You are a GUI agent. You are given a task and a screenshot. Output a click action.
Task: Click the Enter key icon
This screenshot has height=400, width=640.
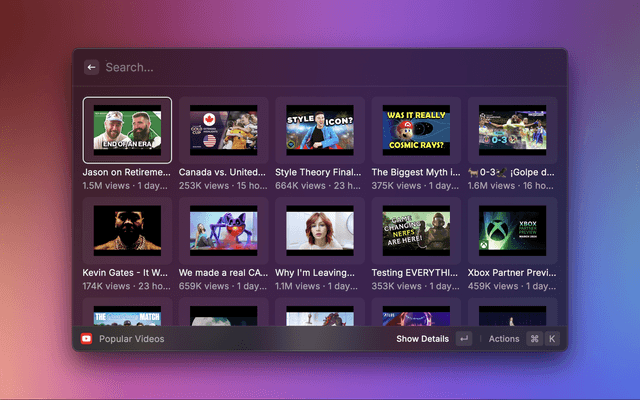click(463, 339)
